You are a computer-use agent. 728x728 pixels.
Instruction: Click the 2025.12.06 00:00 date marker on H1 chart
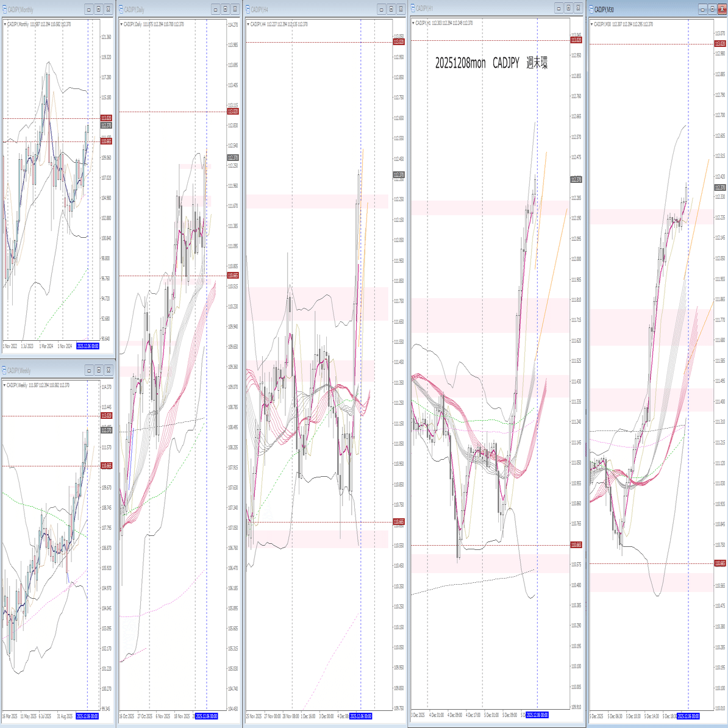[x=537, y=715]
